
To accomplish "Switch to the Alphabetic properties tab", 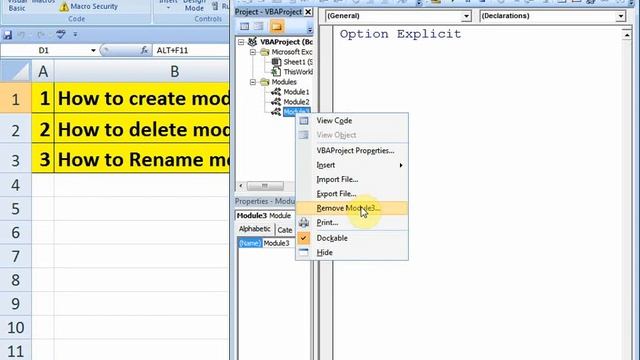I will [255, 229].
